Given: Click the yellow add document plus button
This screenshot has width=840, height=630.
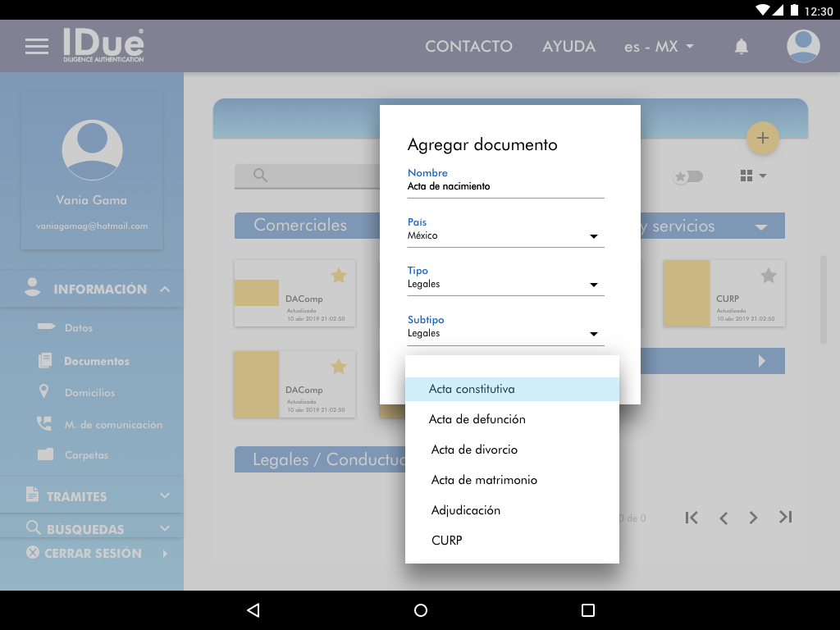Looking at the screenshot, I should coord(762,138).
